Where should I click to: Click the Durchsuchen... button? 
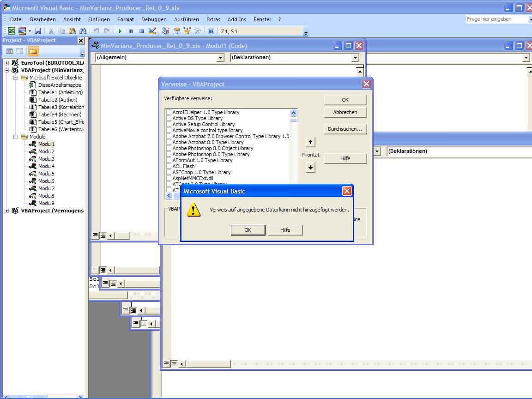[x=345, y=129]
